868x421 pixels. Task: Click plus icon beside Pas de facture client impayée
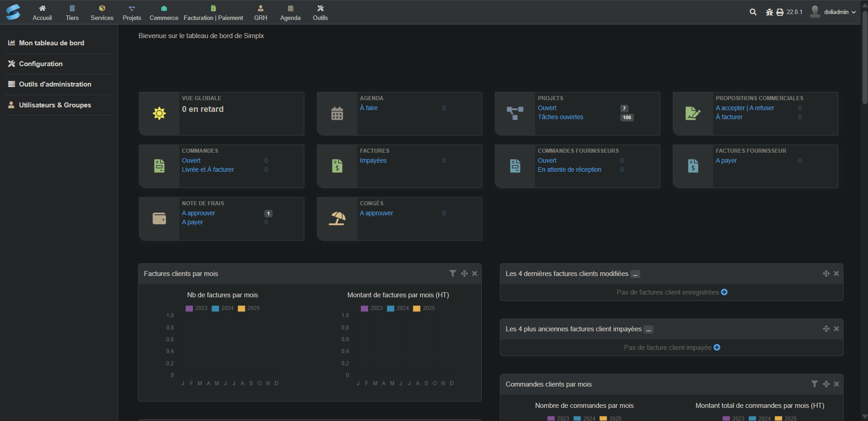pyautogui.click(x=717, y=348)
